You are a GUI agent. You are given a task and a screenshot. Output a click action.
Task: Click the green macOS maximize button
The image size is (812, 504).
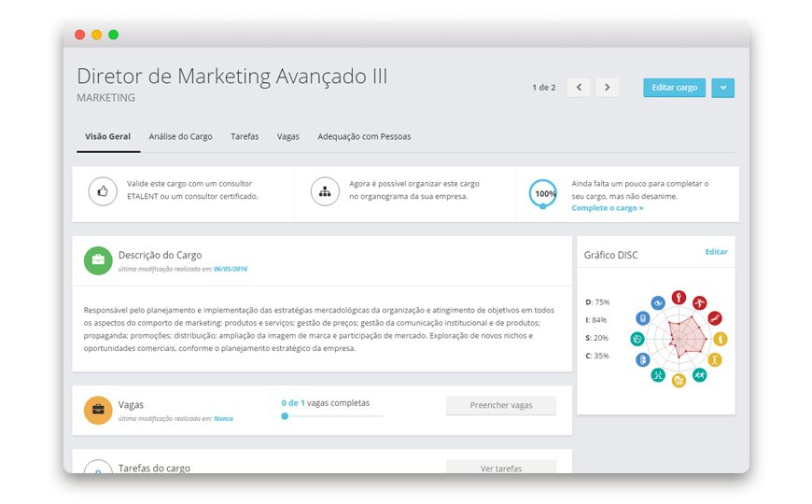(x=114, y=35)
